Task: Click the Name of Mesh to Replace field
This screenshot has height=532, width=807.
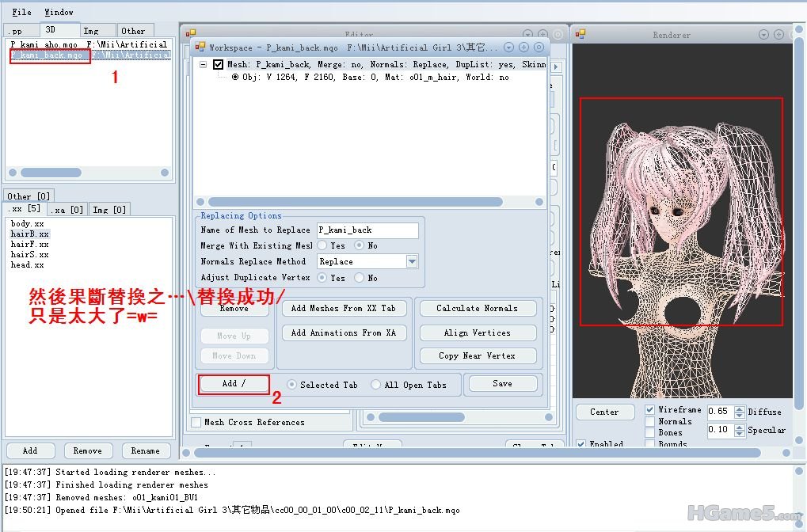Action: pos(367,230)
